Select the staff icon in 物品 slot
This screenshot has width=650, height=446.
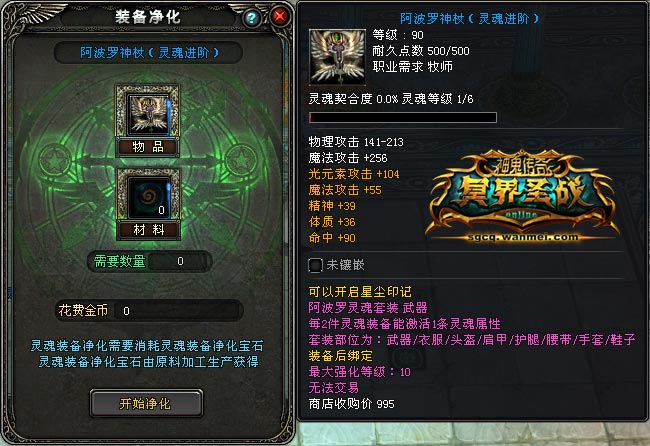click(148, 113)
